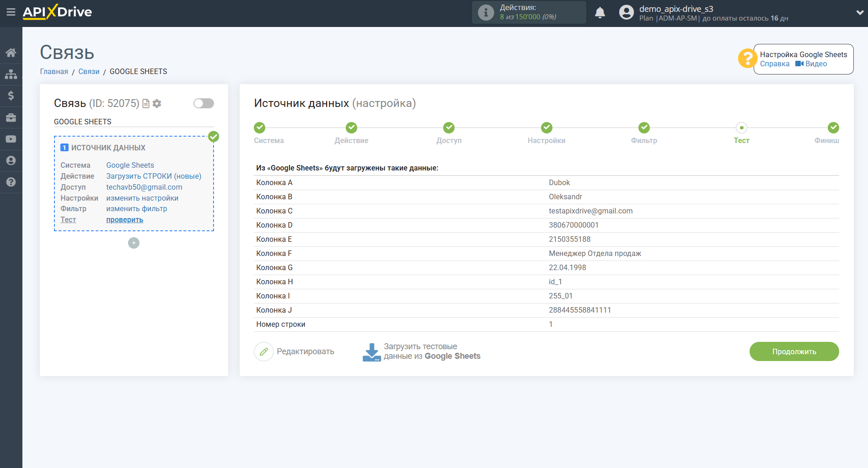The width and height of the screenshot is (868, 468).
Task: Select the Тест step radio marker
Action: pyautogui.click(x=741, y=128)
